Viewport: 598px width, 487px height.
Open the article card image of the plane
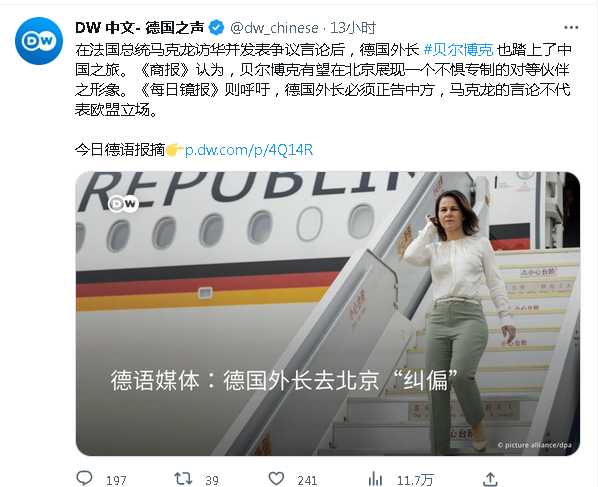tap(328, 313)
